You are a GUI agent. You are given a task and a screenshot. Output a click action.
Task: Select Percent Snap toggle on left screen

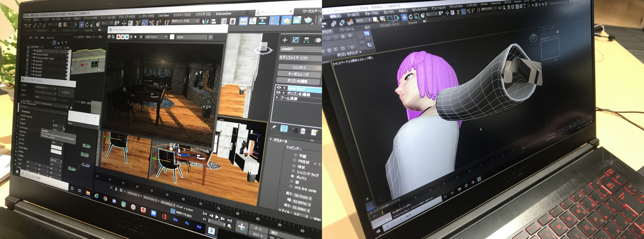(x=152, y=23)
